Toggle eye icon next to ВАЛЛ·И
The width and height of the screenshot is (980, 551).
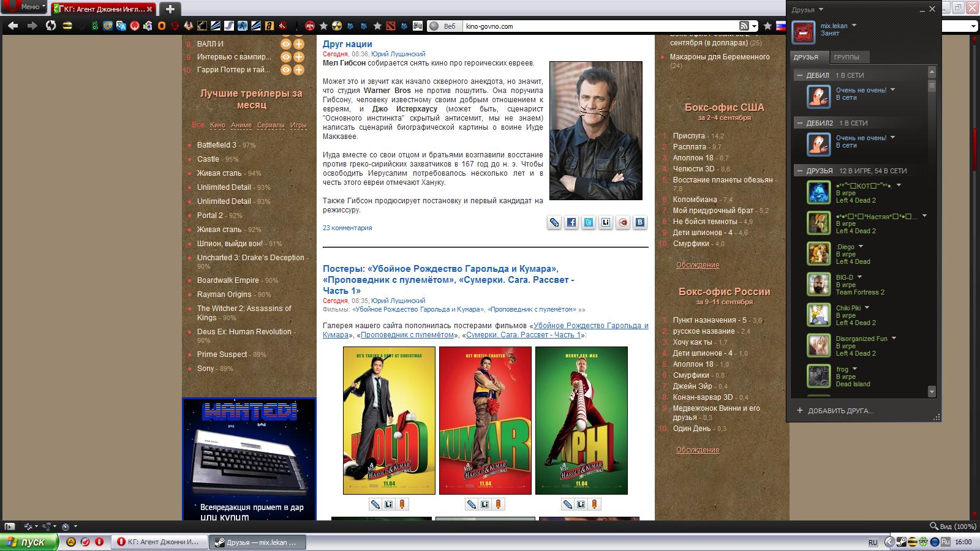coord(285,44)
